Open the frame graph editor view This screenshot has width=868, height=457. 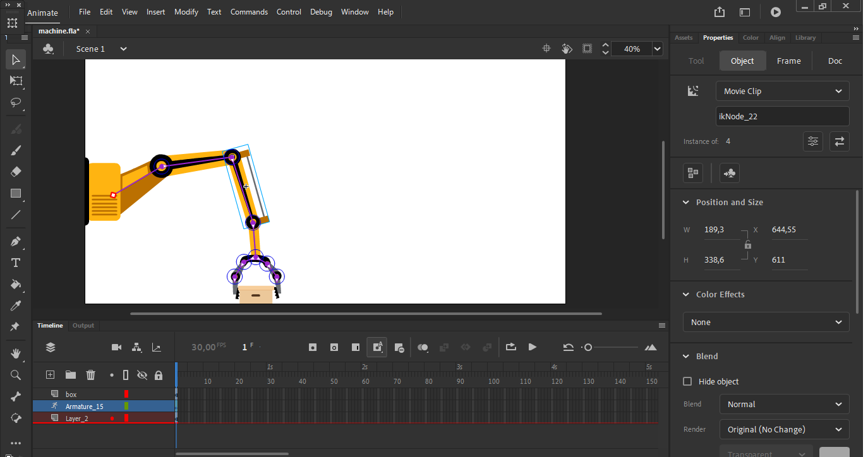click(156, 347)
